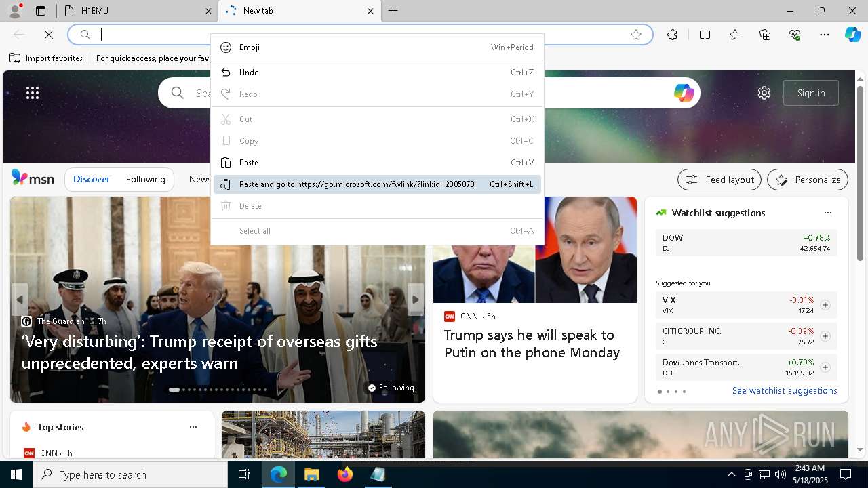Open the Collections icon
The width and height of the screenshot is (868, 488).
765,35
